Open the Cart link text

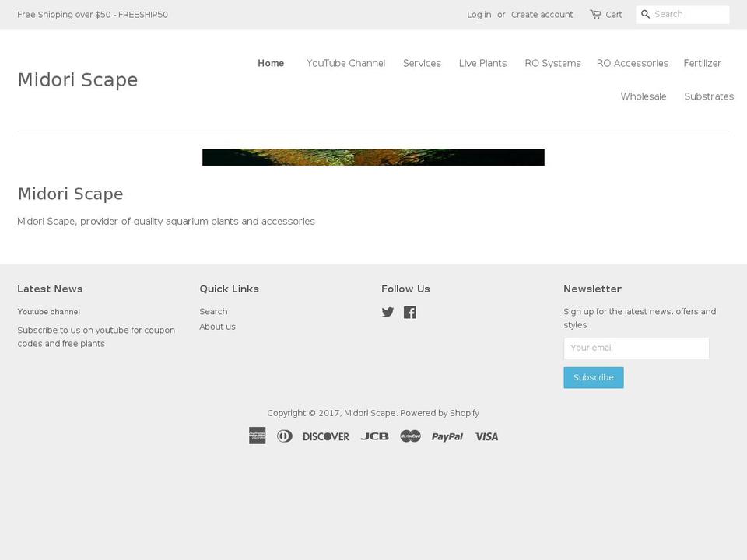[614, 15]
